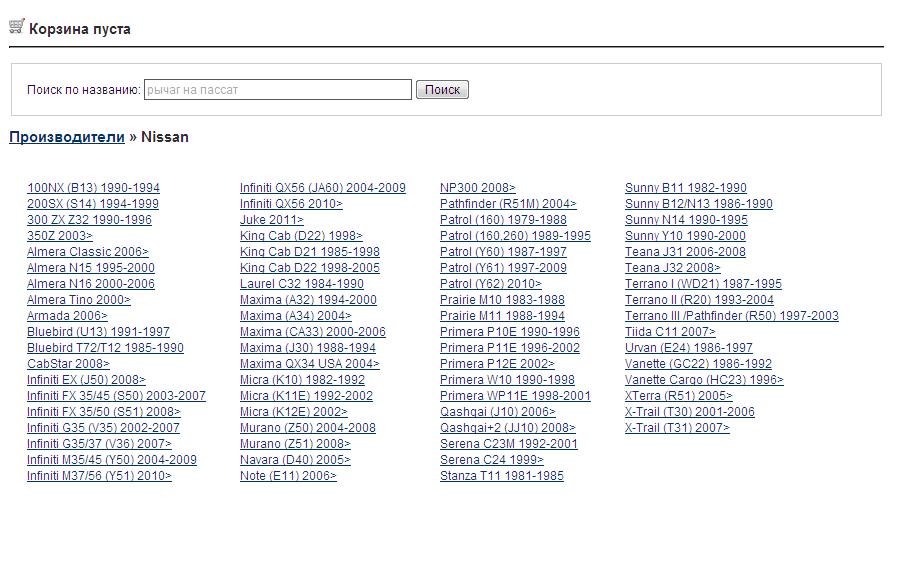Open Note (E11) 2006>

coord(288,475)
